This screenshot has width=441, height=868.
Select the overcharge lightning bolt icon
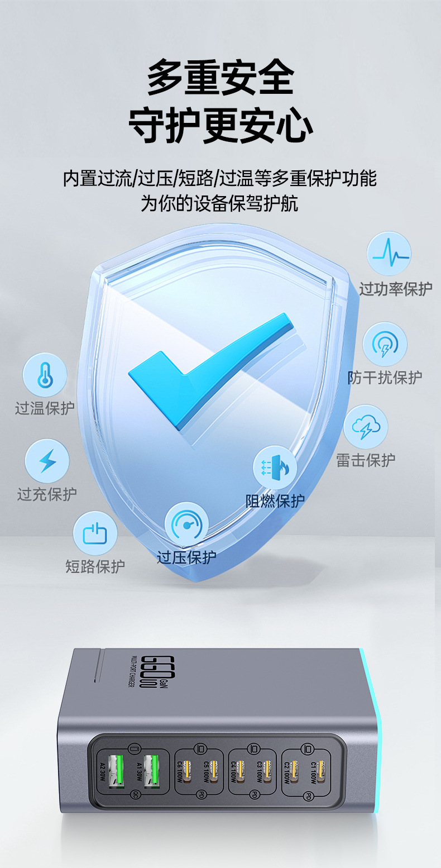coord(47,461)
